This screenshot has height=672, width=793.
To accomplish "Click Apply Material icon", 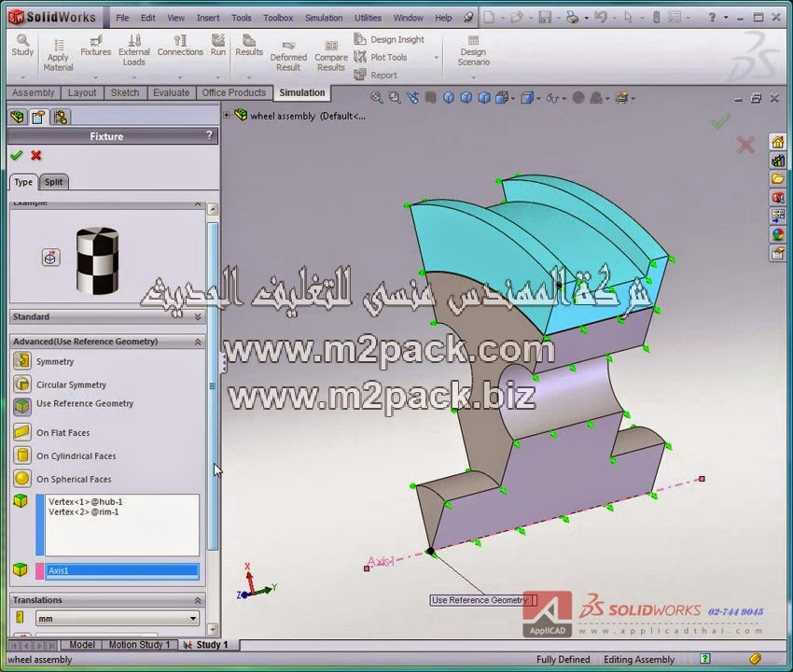I will click(58, 55).
